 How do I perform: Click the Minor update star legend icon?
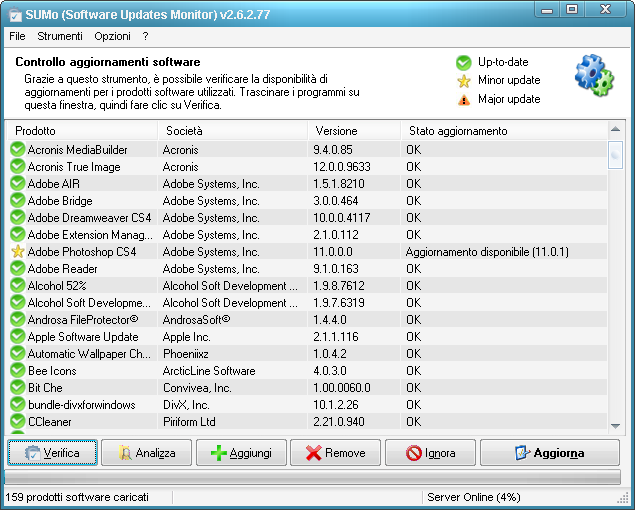click(x=463, y=80)
